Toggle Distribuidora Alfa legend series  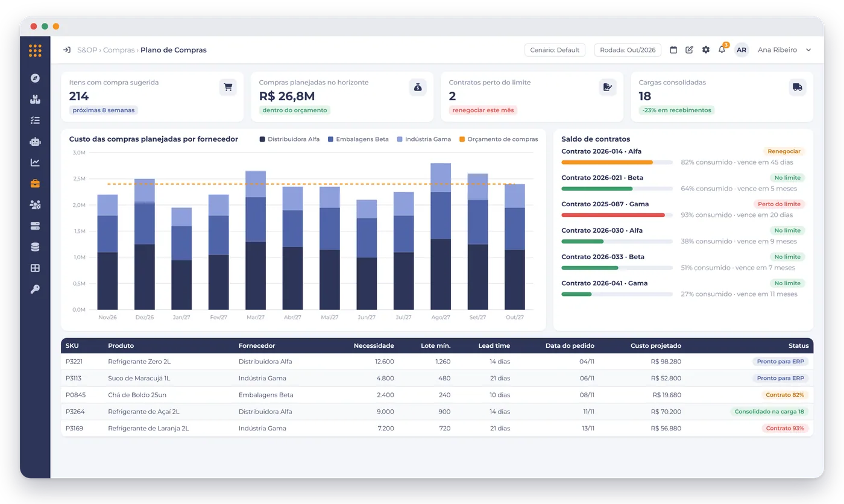[289, 139]
